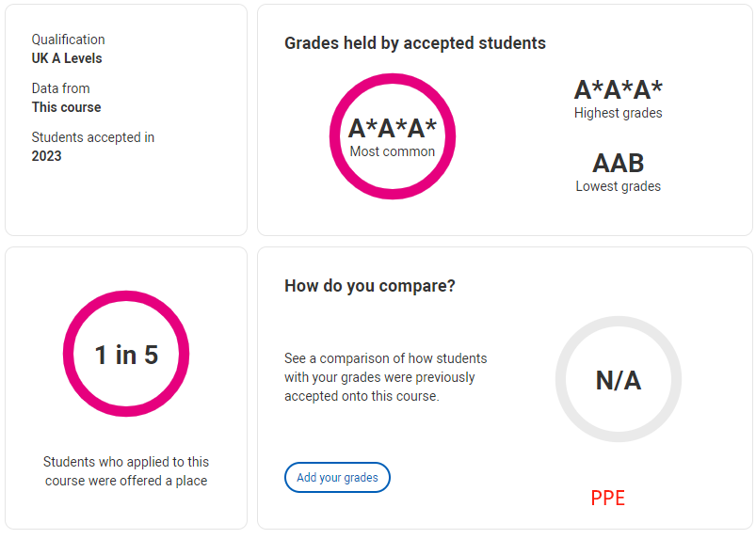Click the Most common caption inside circle

point(393,151)
